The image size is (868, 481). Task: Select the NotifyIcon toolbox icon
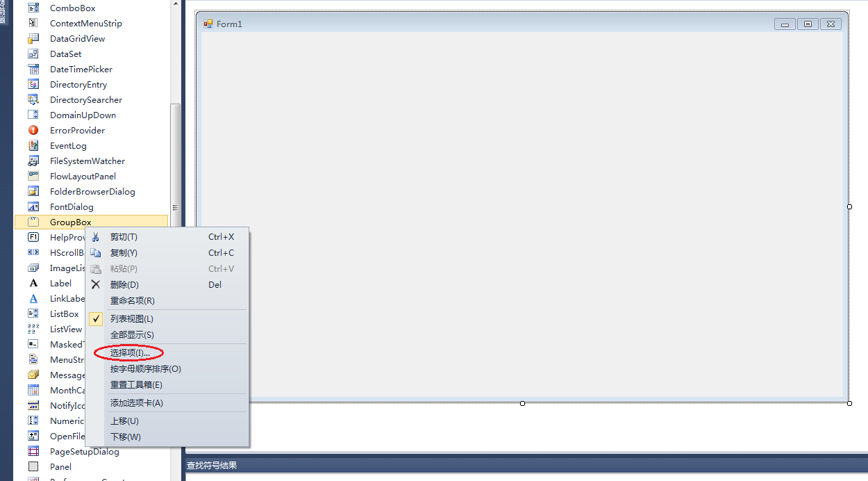pos(33,406)
